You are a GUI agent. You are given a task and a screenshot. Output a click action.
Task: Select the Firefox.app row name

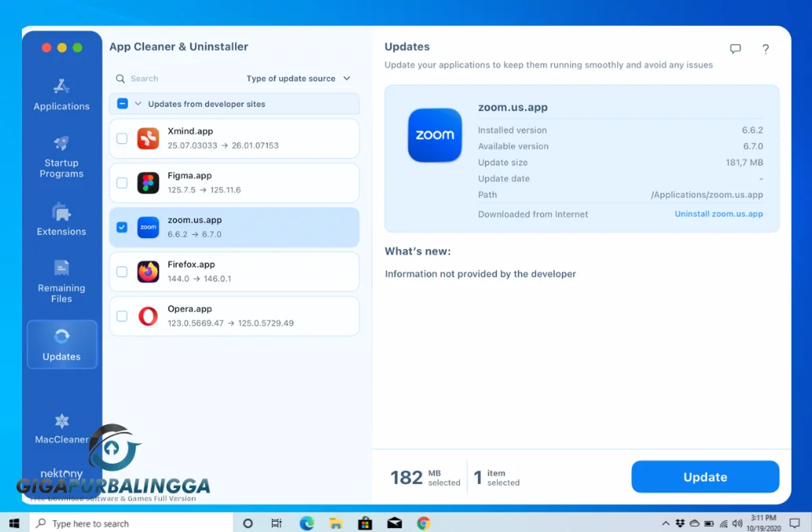click(191, 265)
